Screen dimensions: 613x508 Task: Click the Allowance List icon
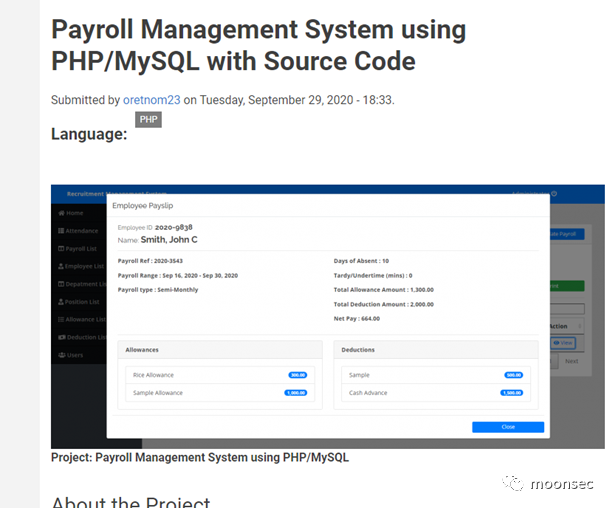[x=61, y=320]
